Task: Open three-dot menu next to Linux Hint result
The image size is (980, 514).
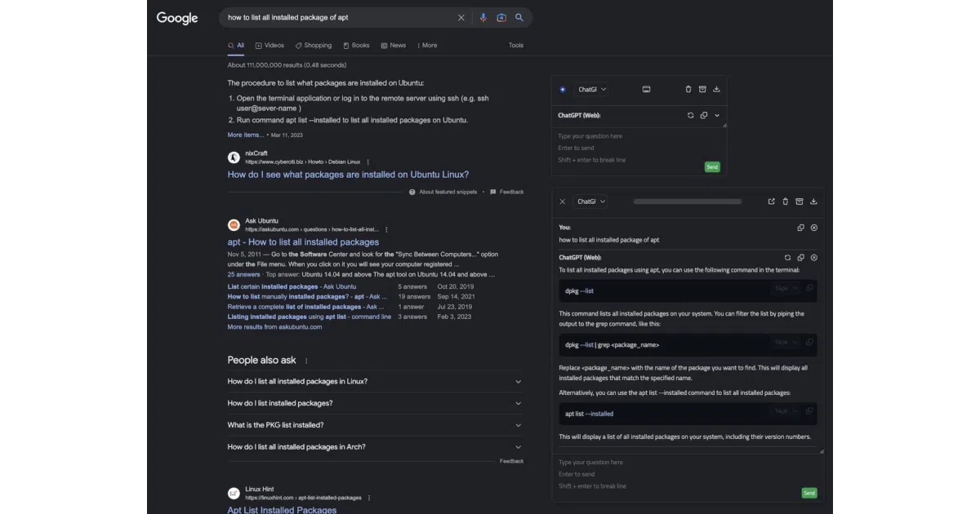Action: 369,498
